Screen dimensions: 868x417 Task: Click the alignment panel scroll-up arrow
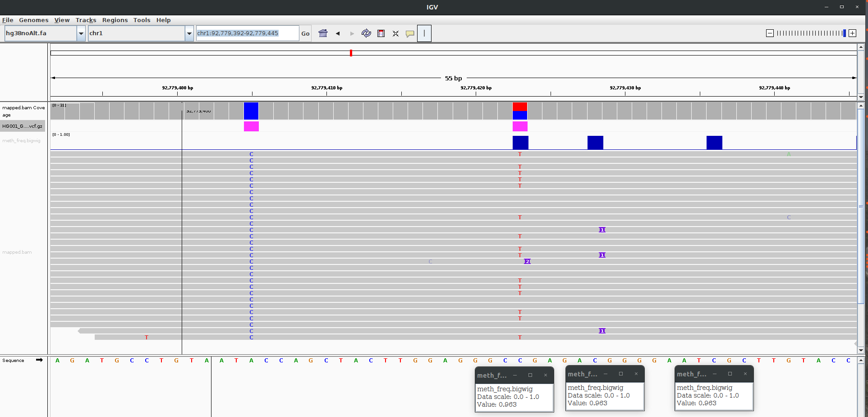pos(861,106)
